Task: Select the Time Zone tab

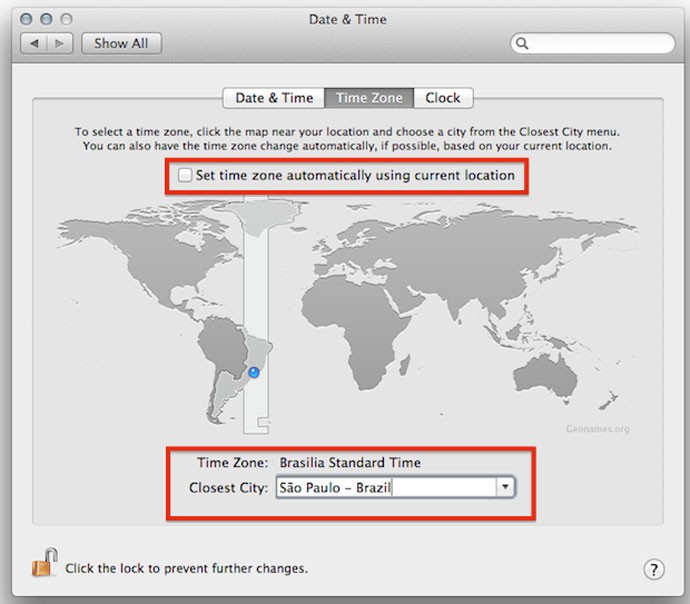Action: [x=369, y=98]
